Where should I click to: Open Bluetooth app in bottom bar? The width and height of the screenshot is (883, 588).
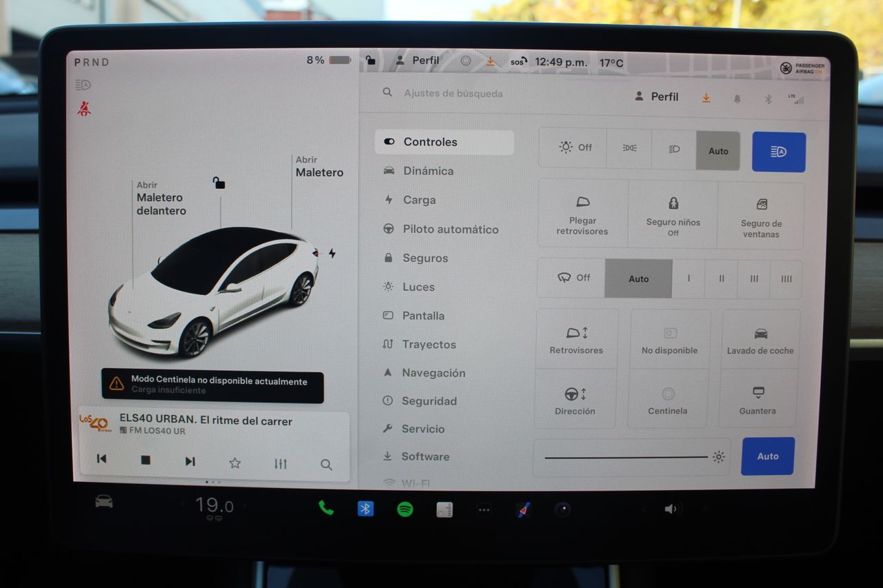pyautogui.click(x=365, y=509)
